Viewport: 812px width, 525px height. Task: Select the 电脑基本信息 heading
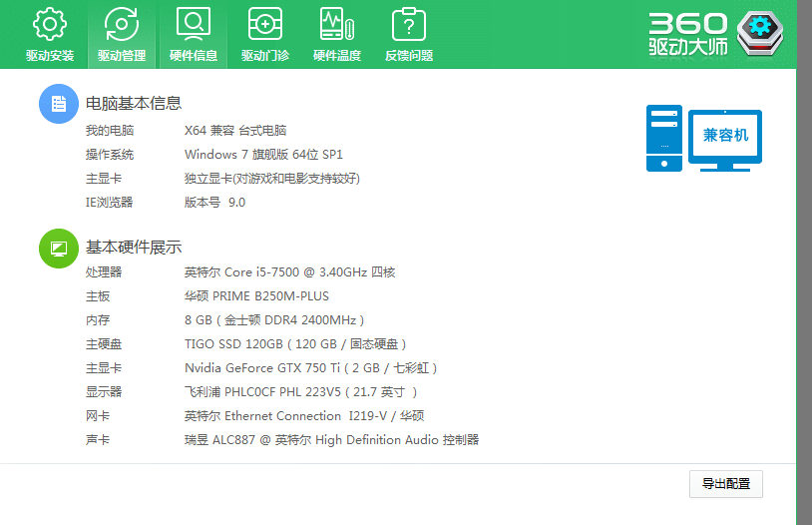pyautogui.click(x=134, y=103)
